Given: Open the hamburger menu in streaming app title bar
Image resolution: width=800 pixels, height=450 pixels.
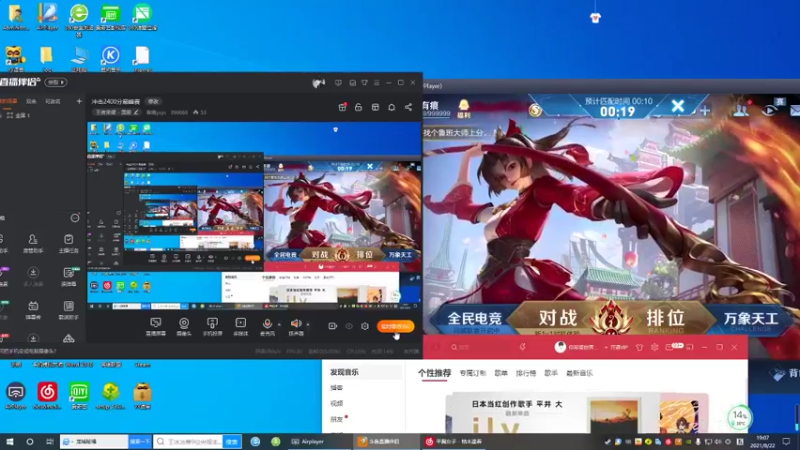Looking at the screenshot, I should (x=377, y=83).
